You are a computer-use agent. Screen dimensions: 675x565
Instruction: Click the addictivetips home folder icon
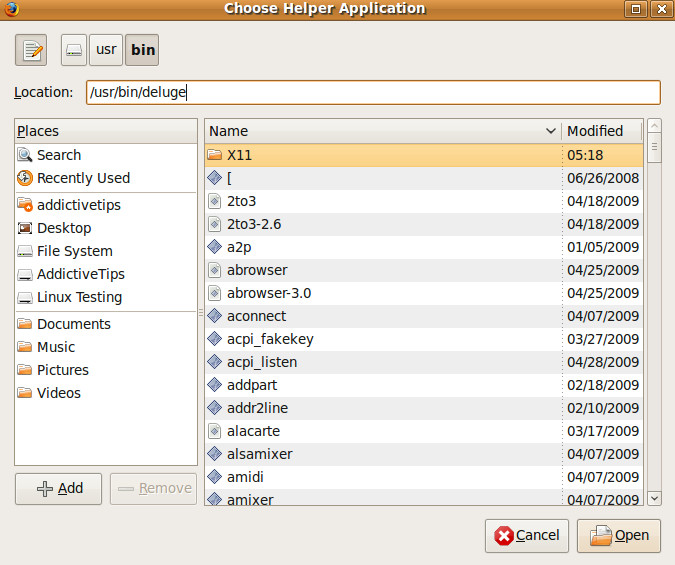[x=25, y=205]
